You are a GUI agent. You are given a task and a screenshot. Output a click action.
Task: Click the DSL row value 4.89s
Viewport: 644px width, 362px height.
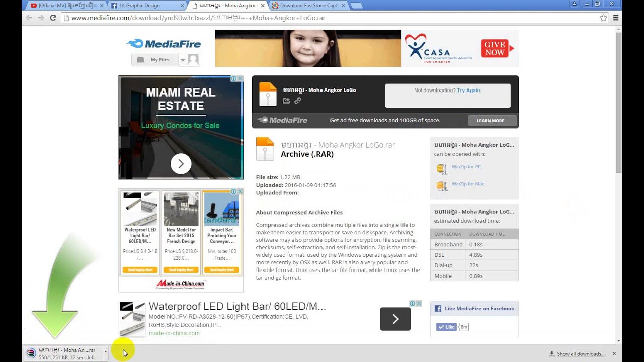(476, 255)
